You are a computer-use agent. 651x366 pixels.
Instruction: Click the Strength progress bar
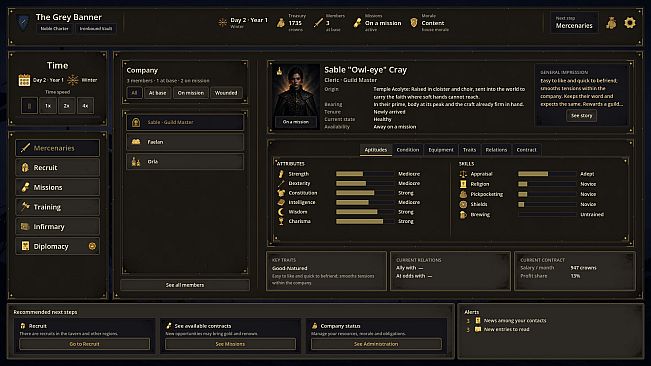[365, 174]
